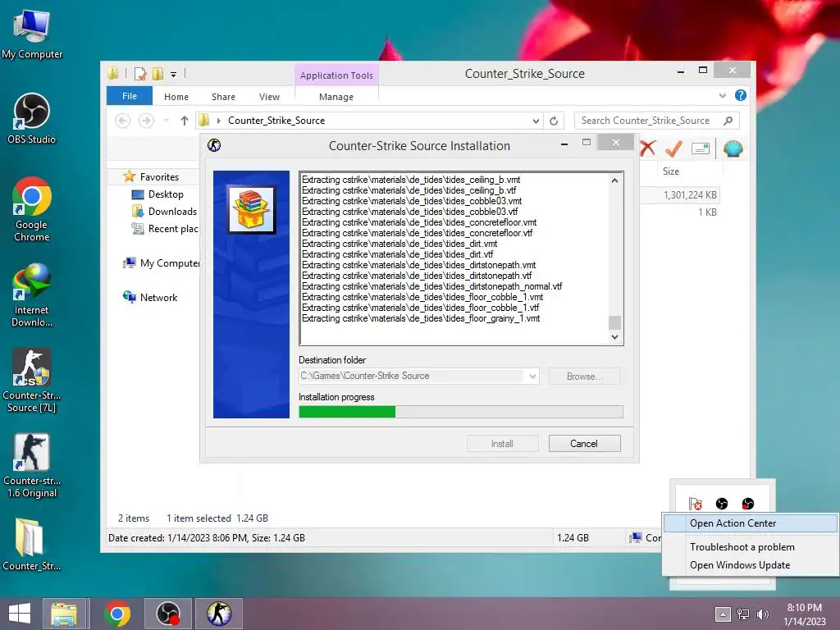Click the installer title bar Counter-Strike icon
This screenshot has width=840, height=630.
click(x=214, y=145)
